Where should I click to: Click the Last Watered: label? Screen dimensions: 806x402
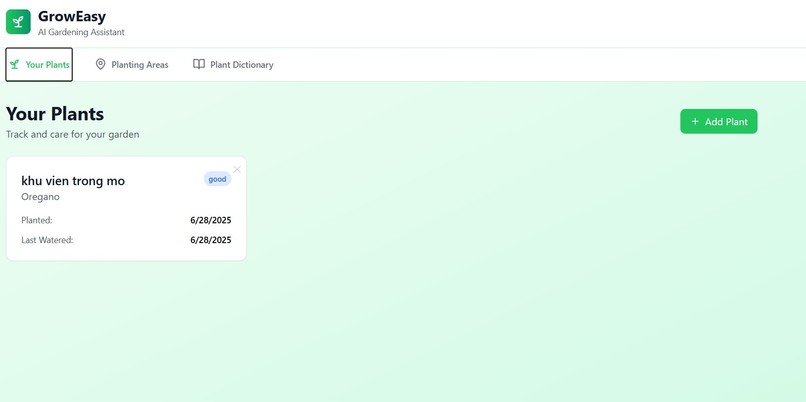[x=47, y=240]
